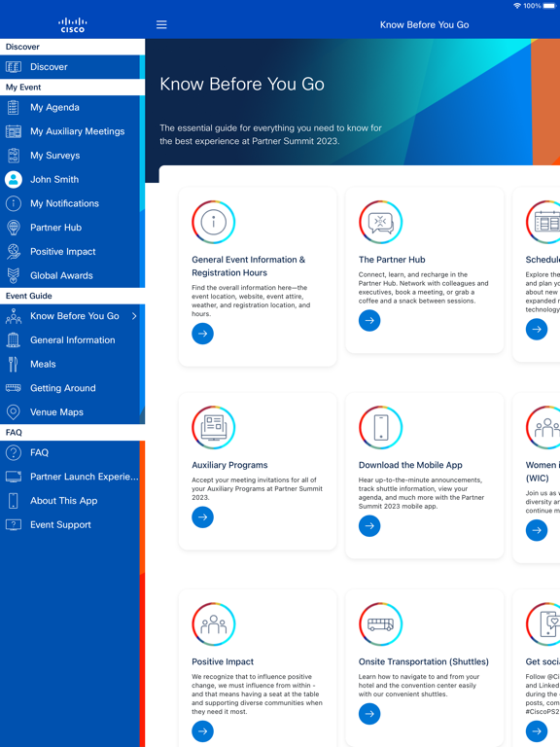This screenshot has height=747, width=560.
Task: Click the Auxiliary Programs card laptop icon
Action: click(213, 427)
